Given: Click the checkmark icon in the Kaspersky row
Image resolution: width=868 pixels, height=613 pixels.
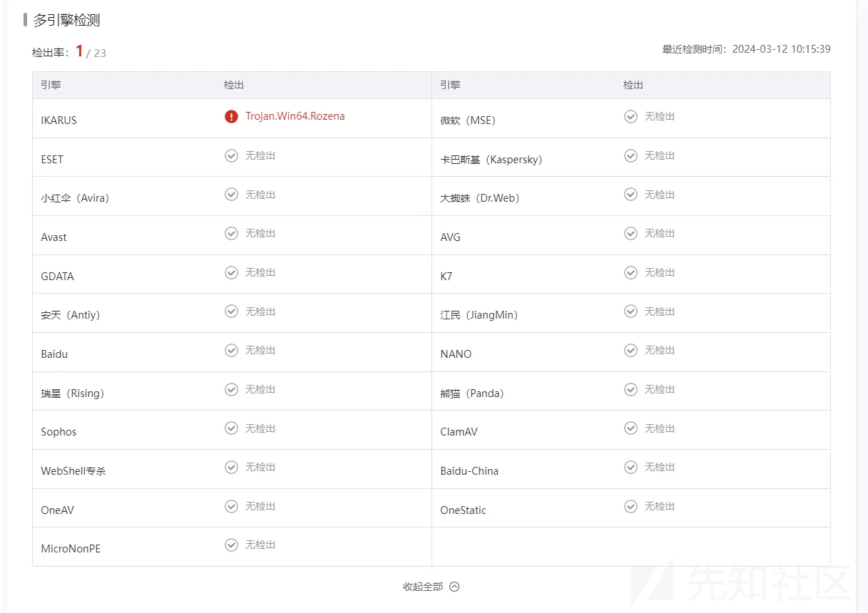Looking at the screenshot, I should [x=630, y=155].
